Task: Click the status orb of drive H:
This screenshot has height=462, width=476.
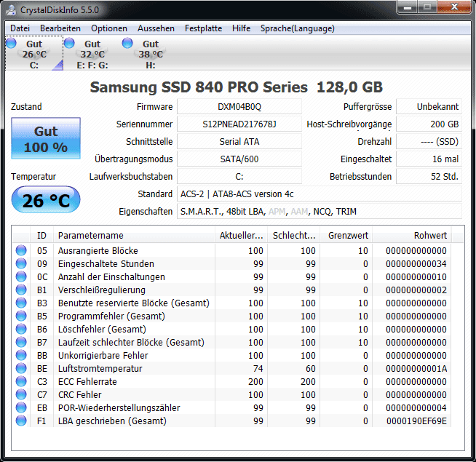Action: (x=128, y=43)
